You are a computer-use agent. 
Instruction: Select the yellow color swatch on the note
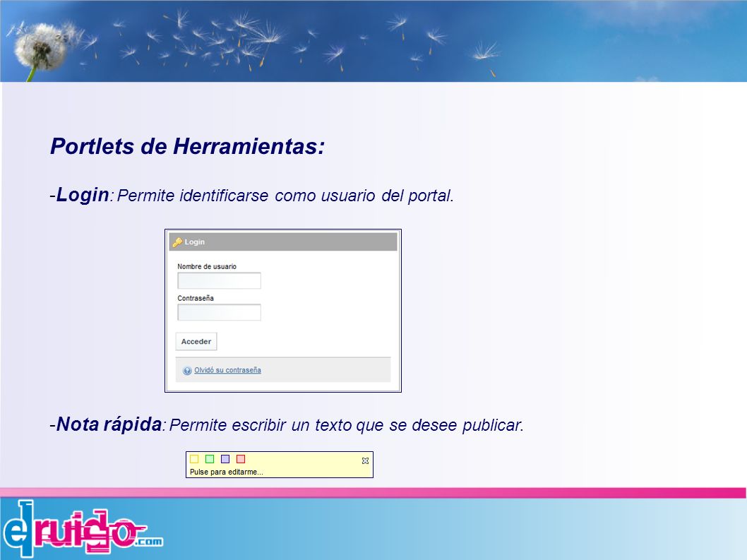click(x=194, y=459)
